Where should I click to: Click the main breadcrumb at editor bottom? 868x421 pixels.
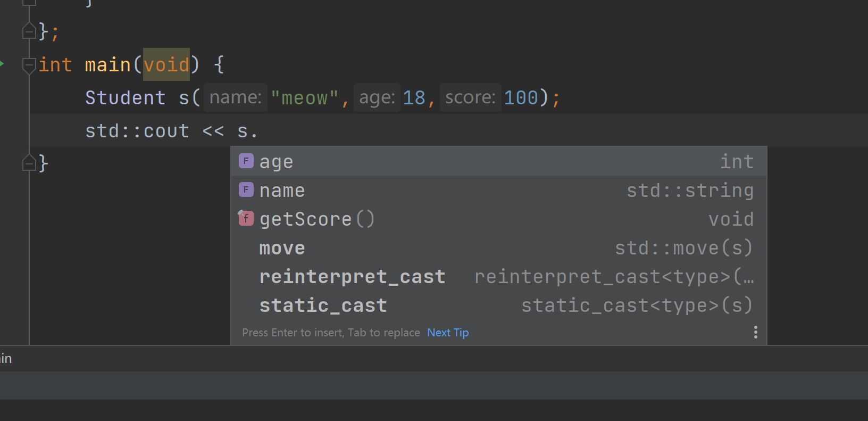point(5,359)
